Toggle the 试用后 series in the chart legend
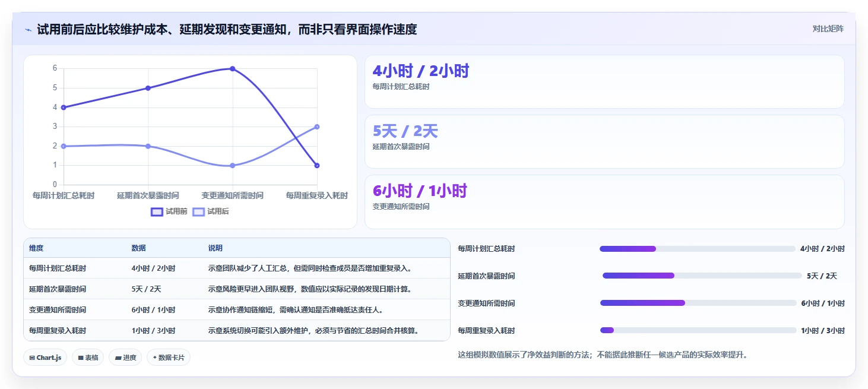The image size is (868, 389). click(x=211, y=211)
